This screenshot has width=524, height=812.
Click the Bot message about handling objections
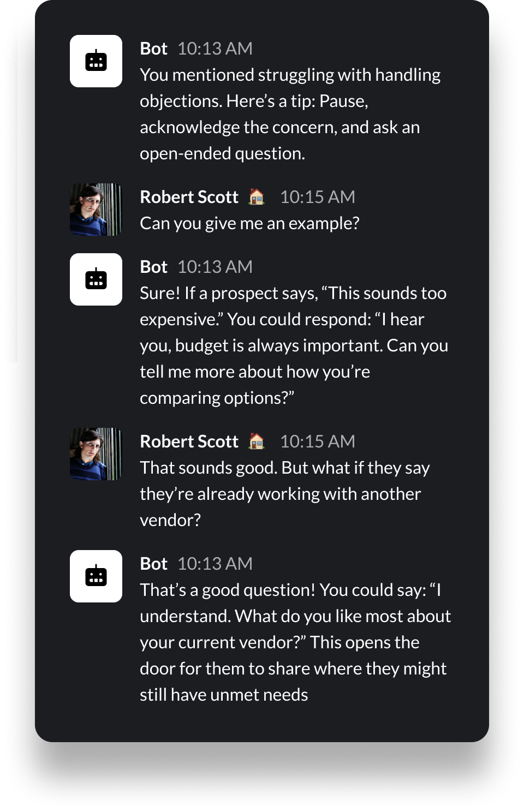point(290,114)
